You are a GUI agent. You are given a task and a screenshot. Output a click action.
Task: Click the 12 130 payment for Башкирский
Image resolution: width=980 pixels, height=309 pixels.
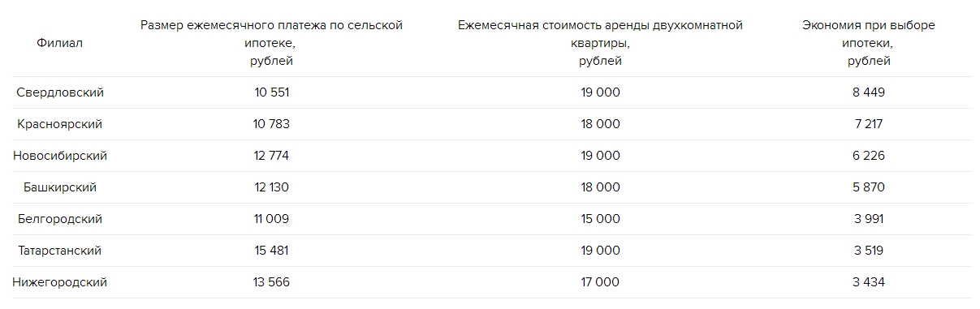point(271,187)
